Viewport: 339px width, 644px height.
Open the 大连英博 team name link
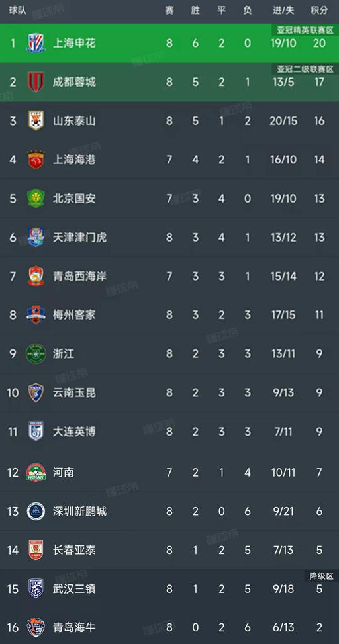point(74,432)
